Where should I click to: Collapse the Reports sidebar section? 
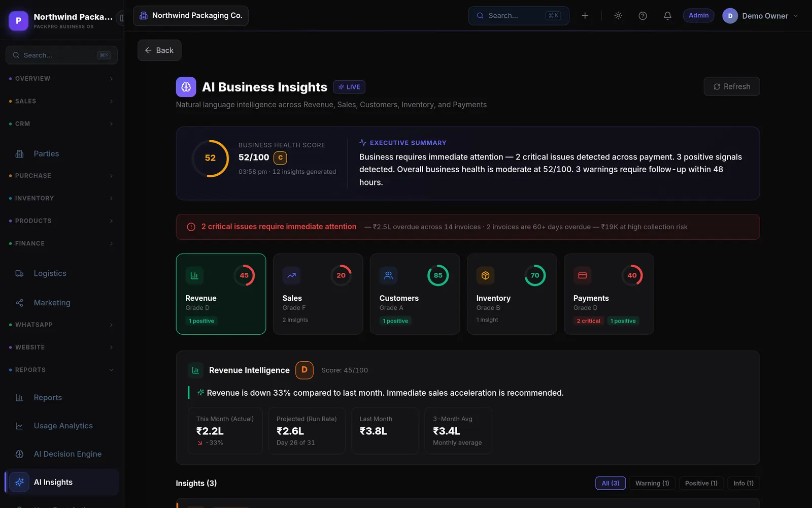pos(61,370)
